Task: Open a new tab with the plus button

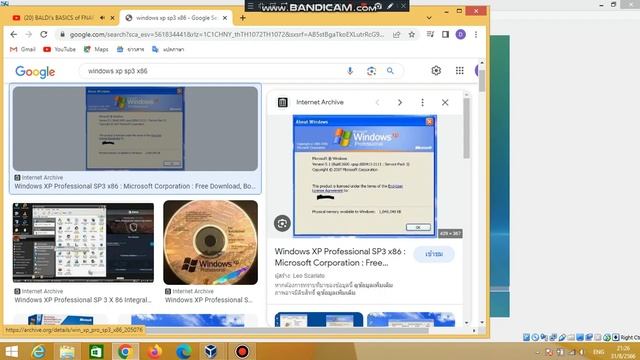Action: 243,18
